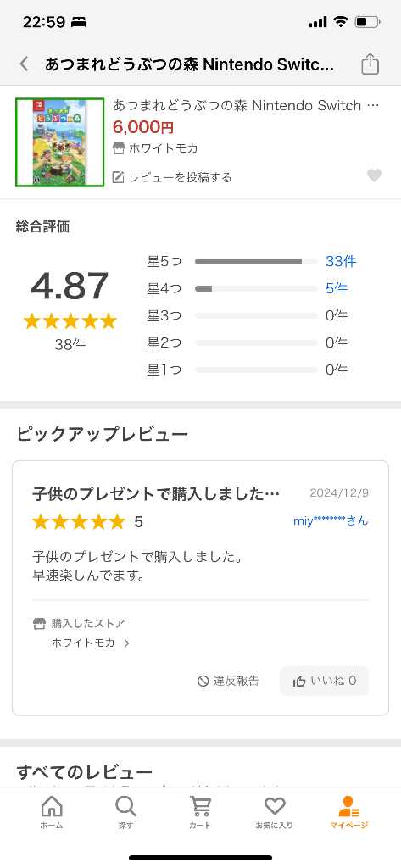
Task: Filter reviews by 5件 four-star count
Action: 337,288
